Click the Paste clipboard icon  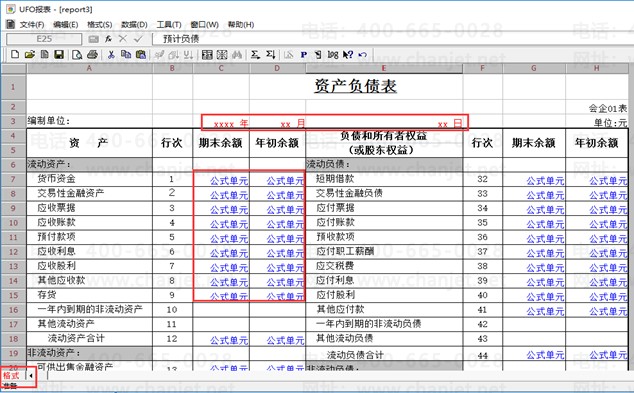(x=141, y=54)
